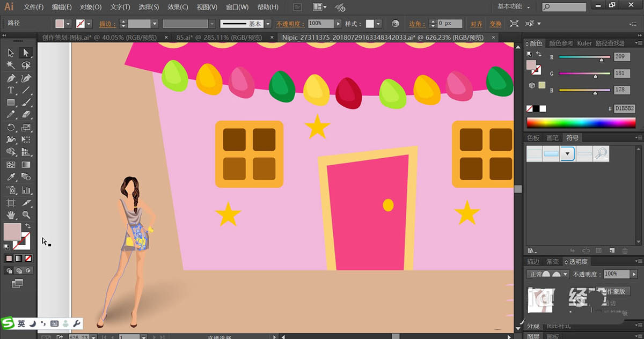This screenshot has width=644, height=339.
Task: Select the Column Graph tool
Action: [26, 190]
